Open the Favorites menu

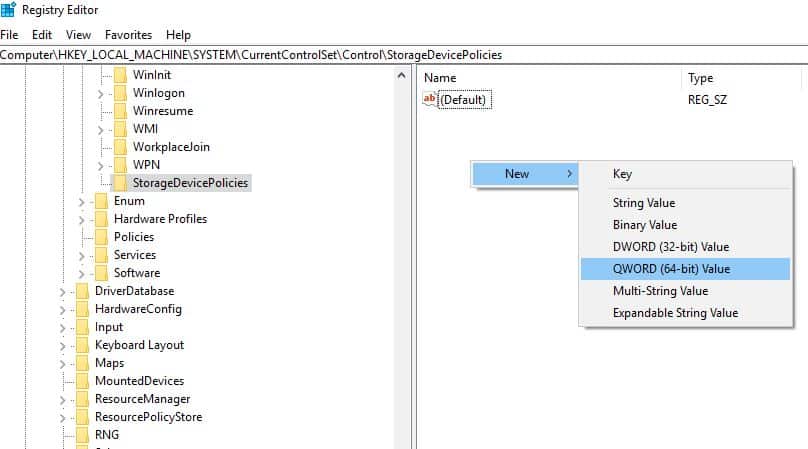tap(128, 35)
